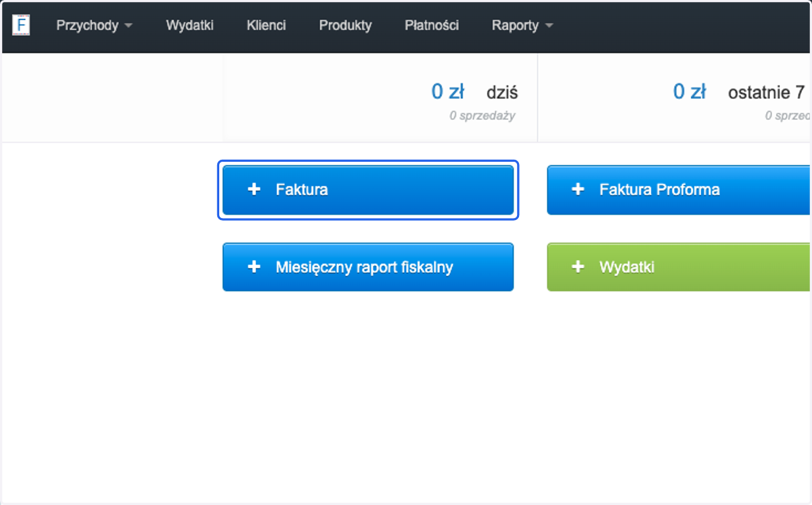Open the Przychody dropdown menu
The height and width of the screenshot is (505, 812).
94,26
